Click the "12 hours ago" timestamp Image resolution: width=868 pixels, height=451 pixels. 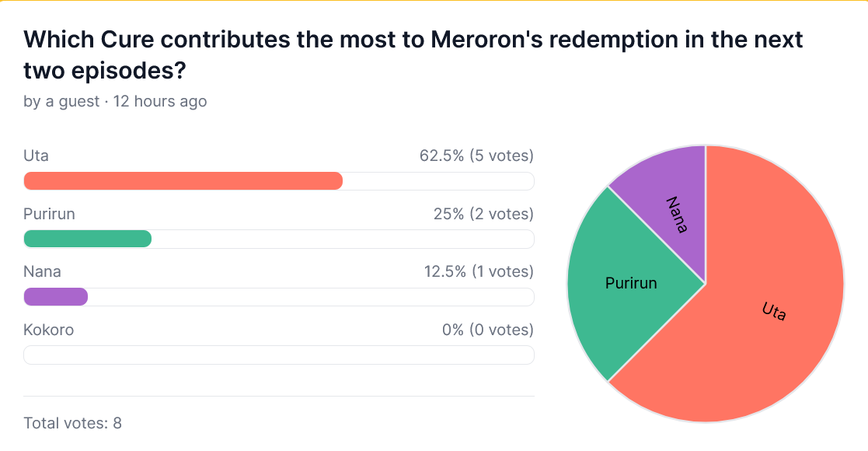[x=160, y=101]
